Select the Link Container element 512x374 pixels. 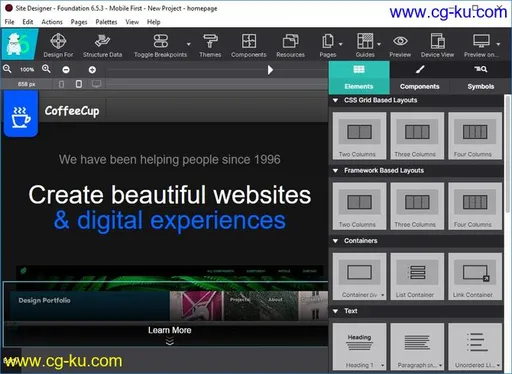pyautogui.click(x=475, y=276)
